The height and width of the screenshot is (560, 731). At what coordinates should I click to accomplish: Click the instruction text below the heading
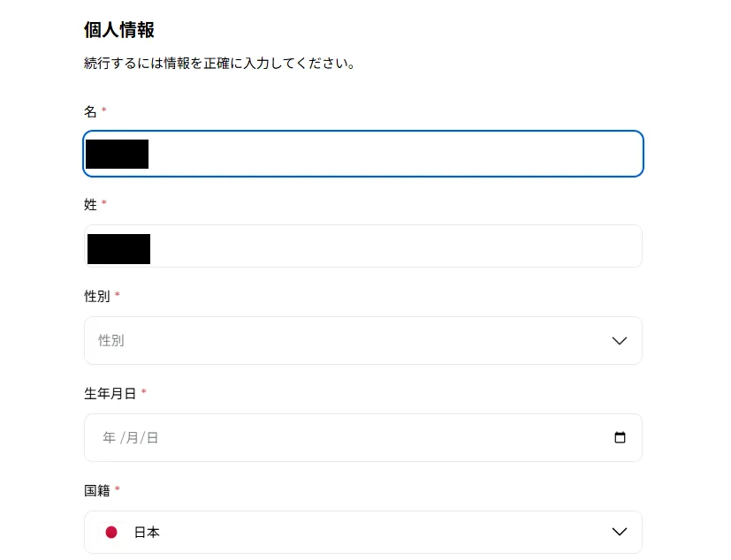pos(219,63)
